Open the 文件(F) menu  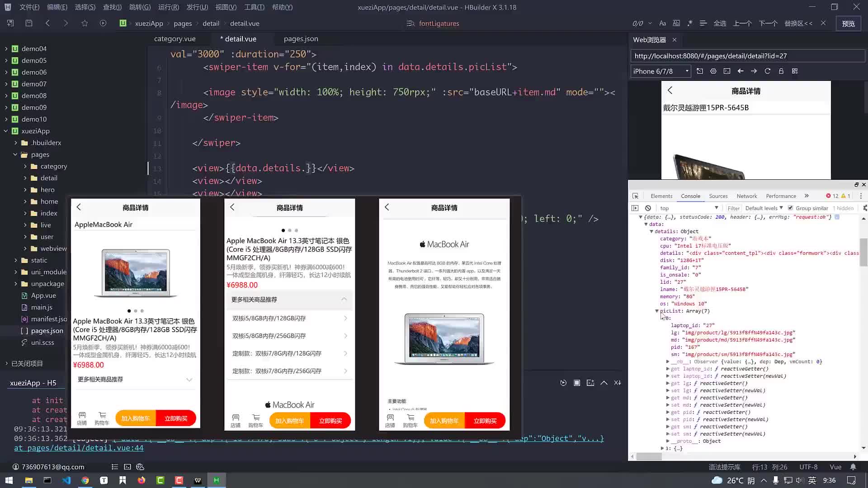(29, 7)
